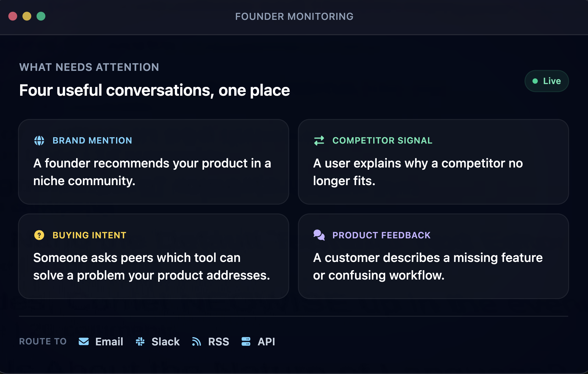Screen dimensions: 588x374
Task: Click the Founder Monitoring window title
Action: point(294,16)
